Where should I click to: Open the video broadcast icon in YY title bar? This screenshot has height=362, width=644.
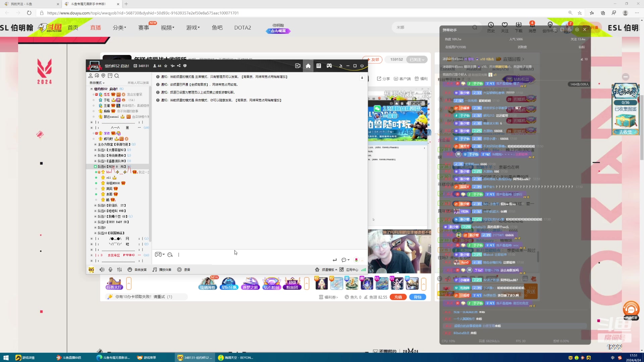pyautogui.click(x=298, y=66)
